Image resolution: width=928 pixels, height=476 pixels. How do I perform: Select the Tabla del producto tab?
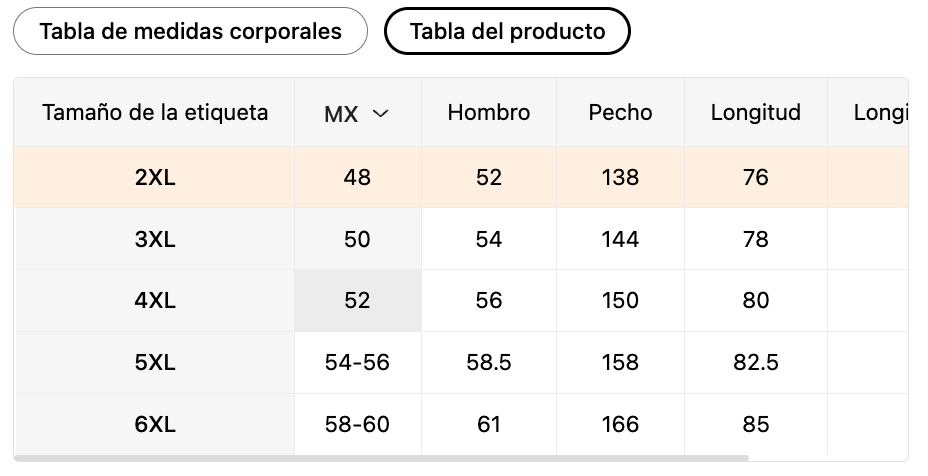[507, 31]
